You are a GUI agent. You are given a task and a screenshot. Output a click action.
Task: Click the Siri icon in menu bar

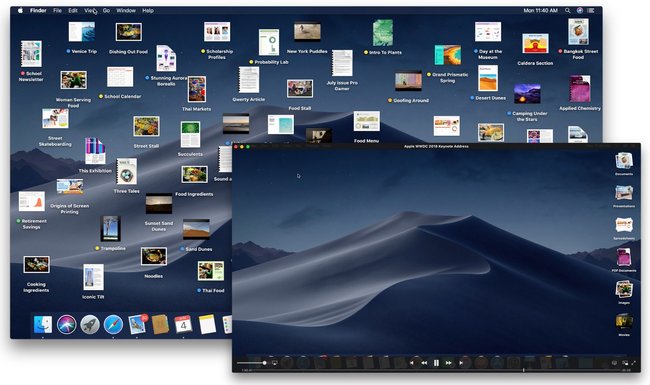pyautogui.click(x=580, y=10)
